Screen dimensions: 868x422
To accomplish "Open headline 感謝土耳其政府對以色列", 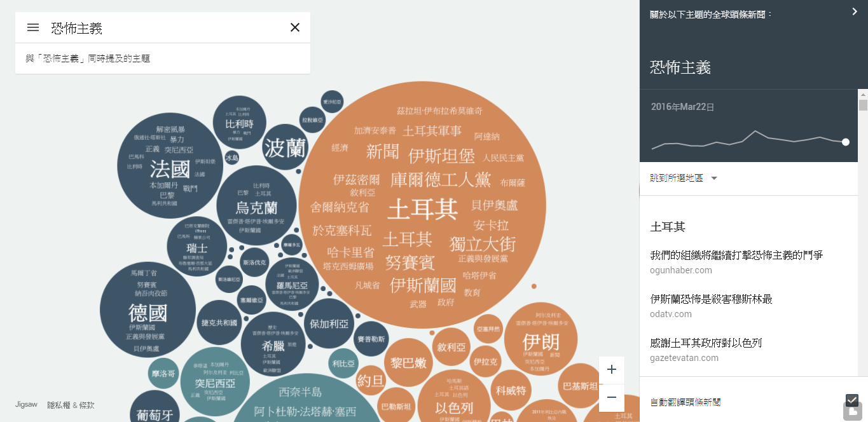I will 706,343.
